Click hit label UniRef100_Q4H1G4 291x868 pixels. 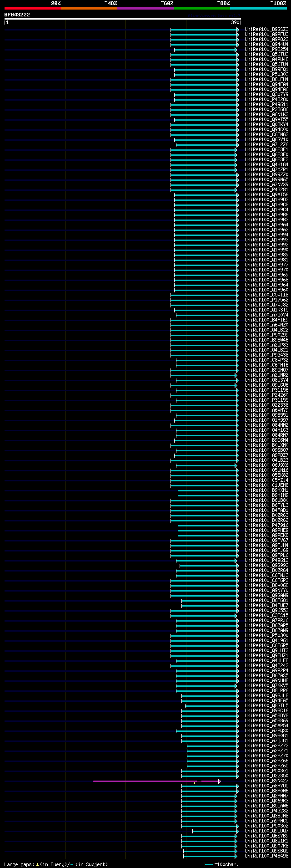(x=266, y=165)
